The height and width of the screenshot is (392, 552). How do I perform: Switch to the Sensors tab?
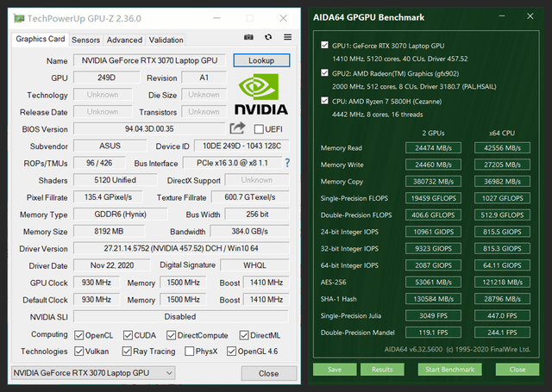(x=86, y=40)
